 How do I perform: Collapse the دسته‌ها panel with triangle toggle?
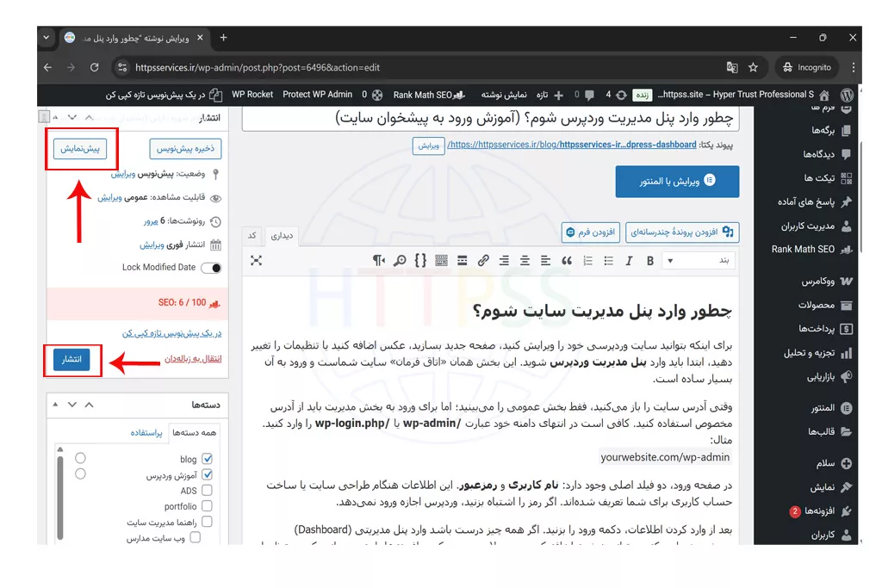(x=57, y=405)
